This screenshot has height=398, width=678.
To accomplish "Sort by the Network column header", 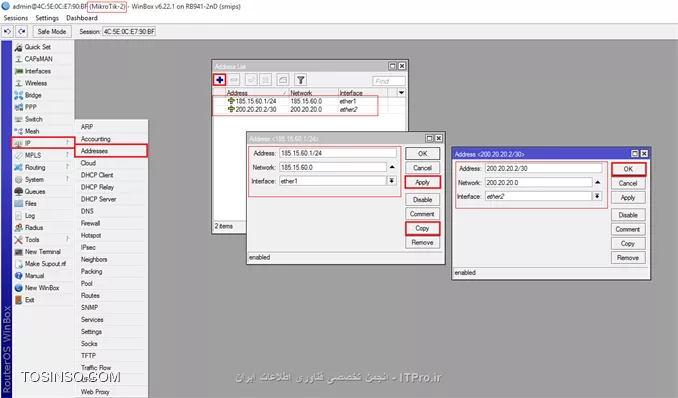I will [x=313, y=93].
